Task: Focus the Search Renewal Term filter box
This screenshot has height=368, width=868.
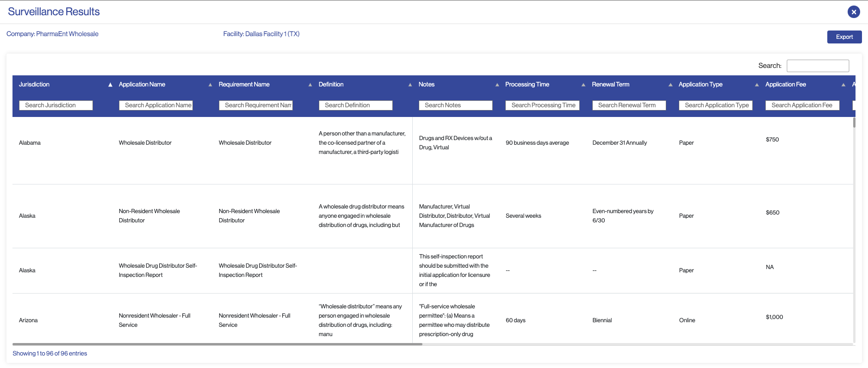Action: tap(629, 105)
